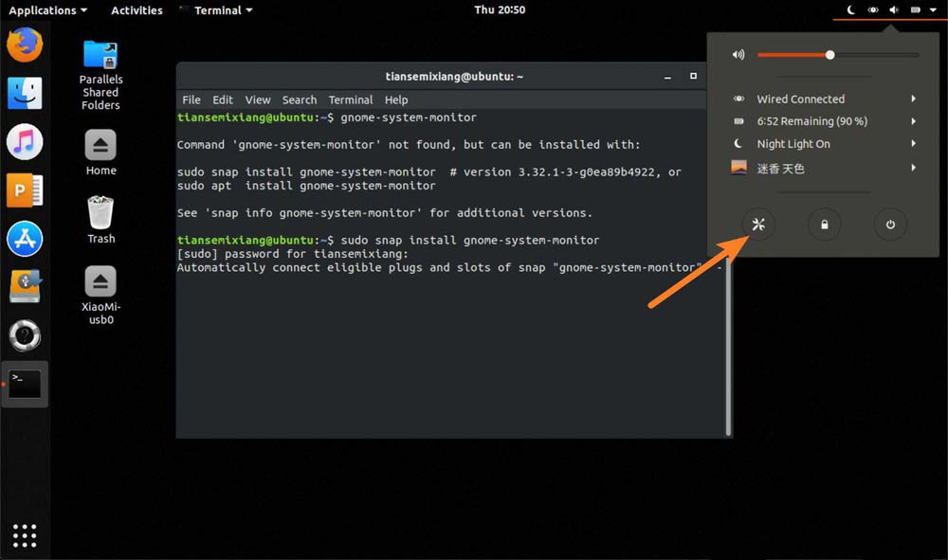Click the power off button

[890, 225]
